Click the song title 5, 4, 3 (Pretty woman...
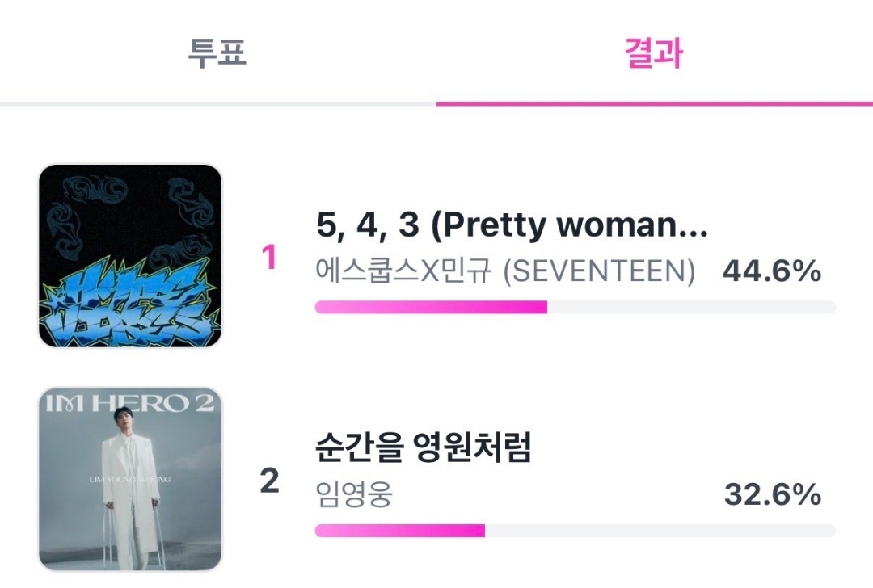 pos(512,225)
